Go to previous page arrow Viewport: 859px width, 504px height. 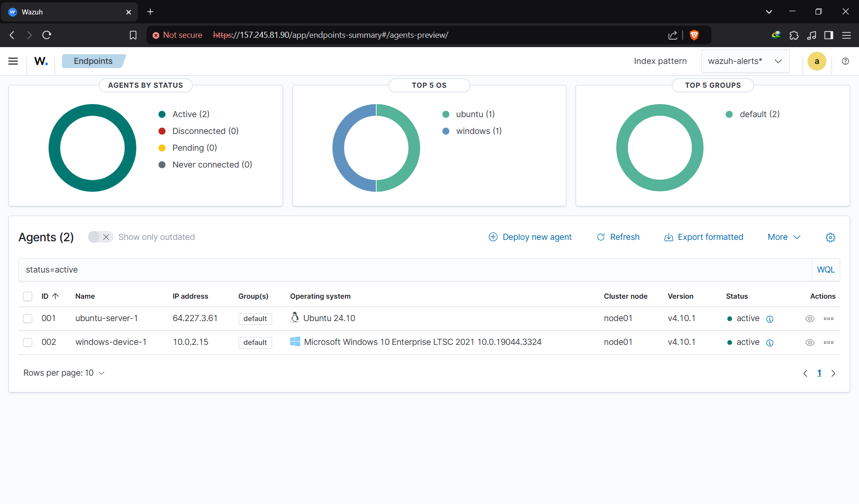pos(805,373)
